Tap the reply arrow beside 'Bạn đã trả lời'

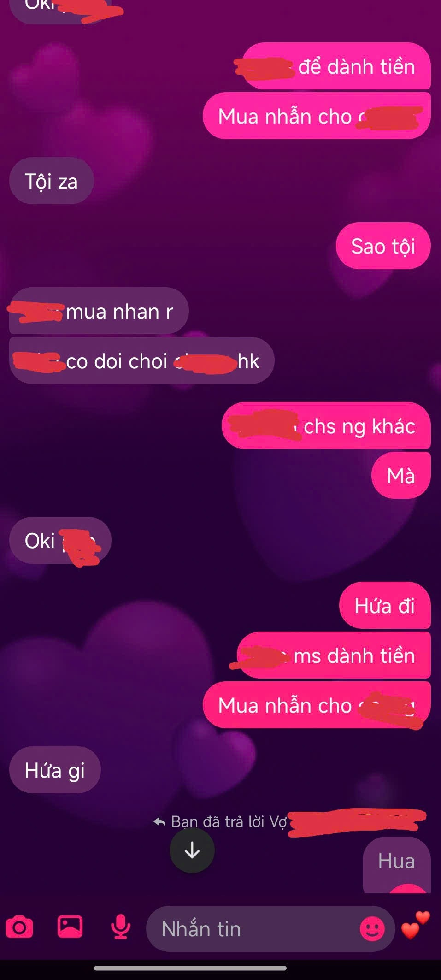click(x=159, y=821)
